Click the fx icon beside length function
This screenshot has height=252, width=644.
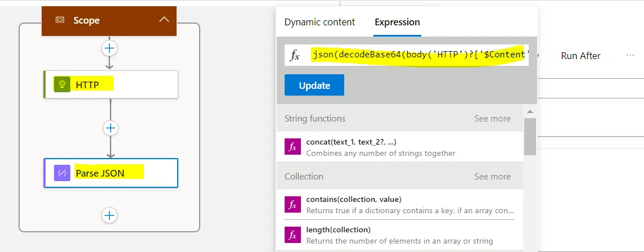pos(292,235)
